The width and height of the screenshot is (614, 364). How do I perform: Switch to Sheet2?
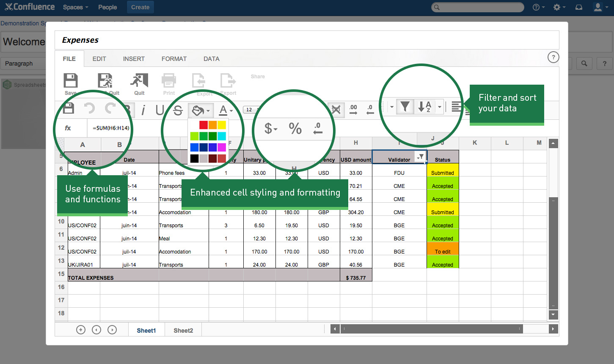[x=183, y=330]
